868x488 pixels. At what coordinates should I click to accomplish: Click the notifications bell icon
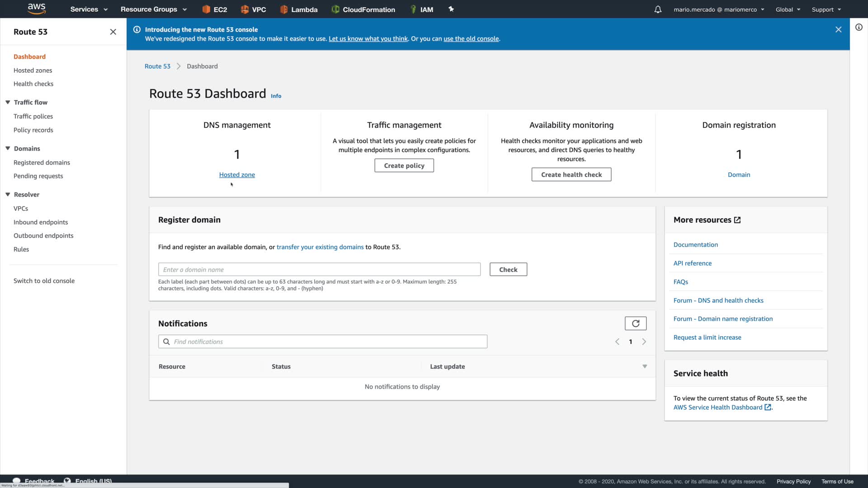tap(658, 9)
